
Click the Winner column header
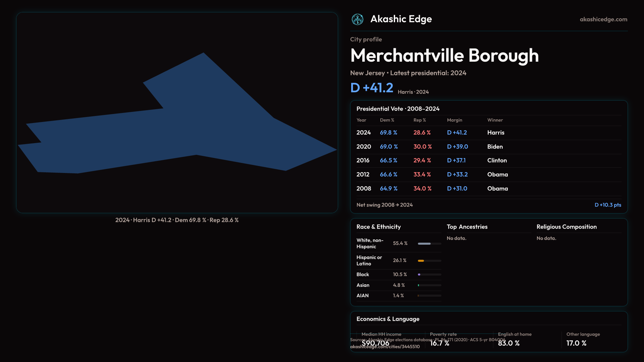(495, 120)
